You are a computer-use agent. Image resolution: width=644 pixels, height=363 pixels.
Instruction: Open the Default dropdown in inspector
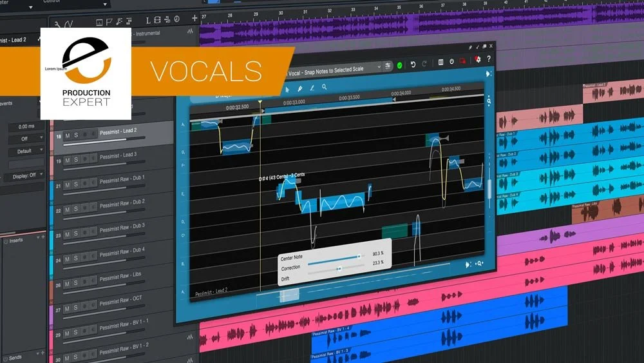point(26,152)
